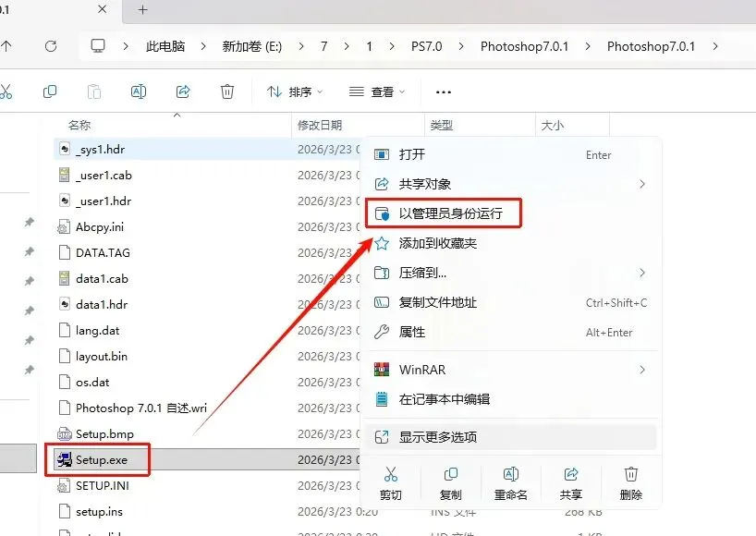Select the lang.dat file

coord(97,330)
